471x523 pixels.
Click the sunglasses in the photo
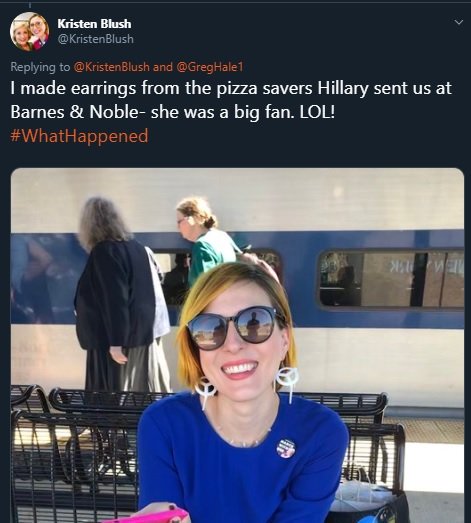(235, 327)
